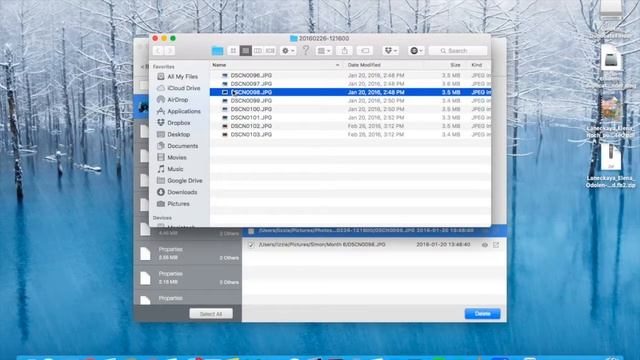Select the highlighted file DSCN0098.JPG
The width and height of the screenshot is (640, 360).
pyautogui.click(x=350, y=92)
